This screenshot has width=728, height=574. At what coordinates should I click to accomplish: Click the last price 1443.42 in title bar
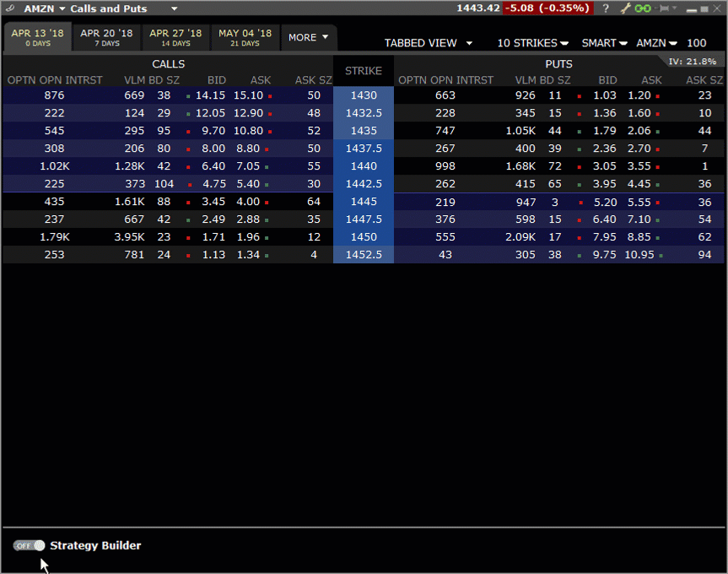tap(478, 8)
